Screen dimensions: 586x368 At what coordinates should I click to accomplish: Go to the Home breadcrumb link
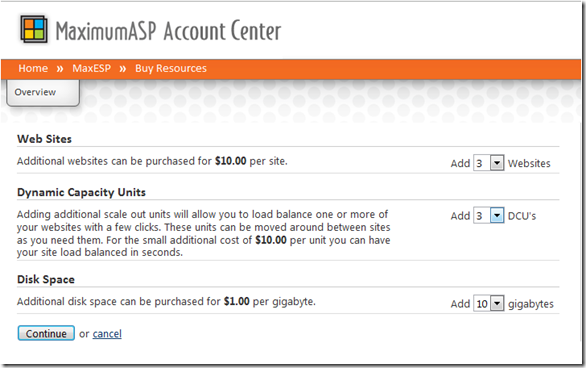33,68
